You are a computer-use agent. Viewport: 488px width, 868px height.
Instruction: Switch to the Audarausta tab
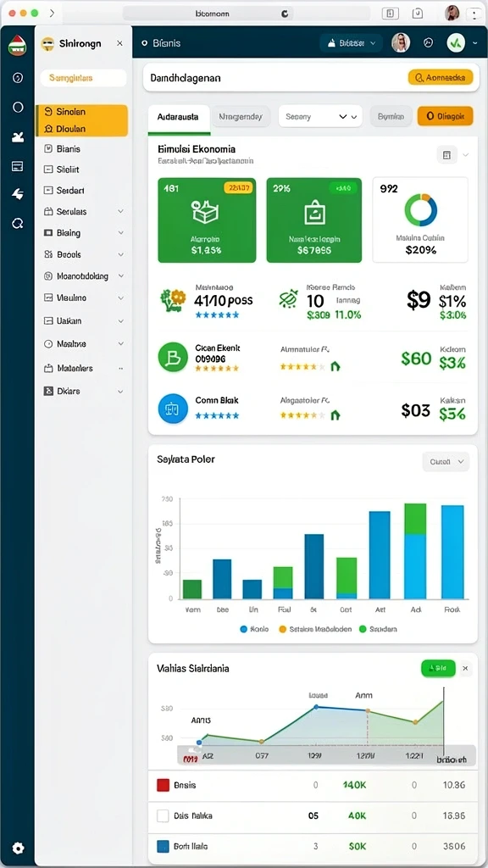[x=178, y=117]
